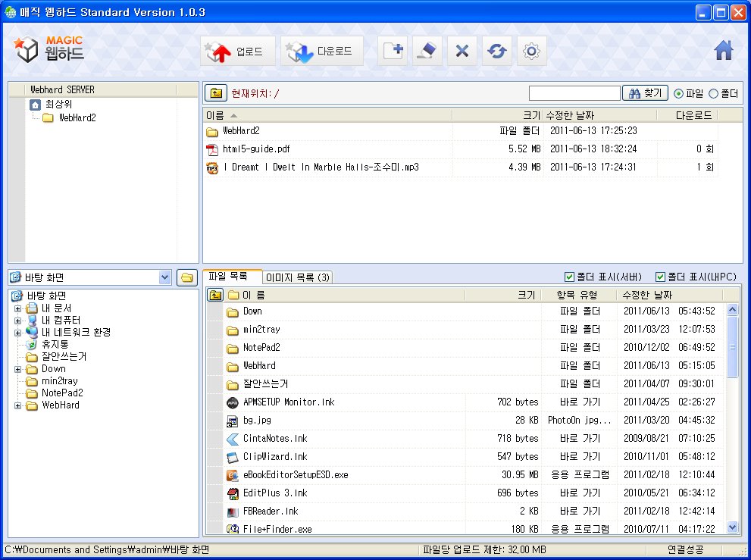Open settings with the gear icon
Image resolution: width=751 pixels, height=560 pixels.
click(x=532, y=51)
